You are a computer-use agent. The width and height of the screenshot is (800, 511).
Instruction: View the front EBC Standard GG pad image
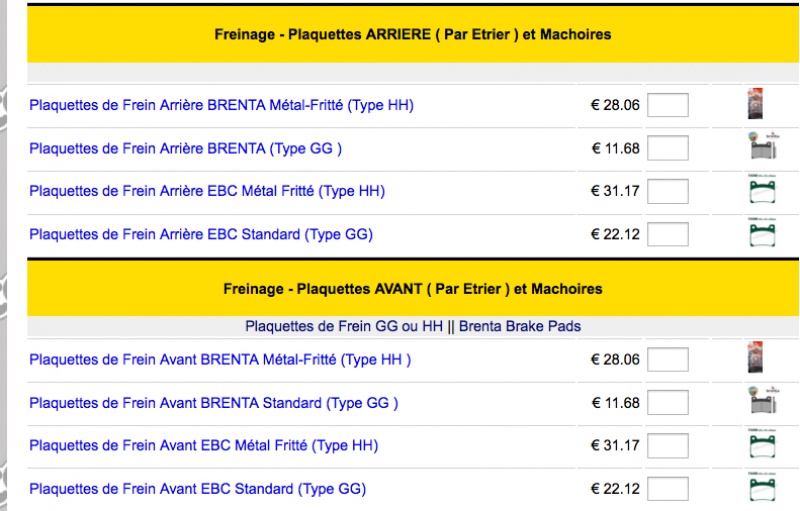762,487
